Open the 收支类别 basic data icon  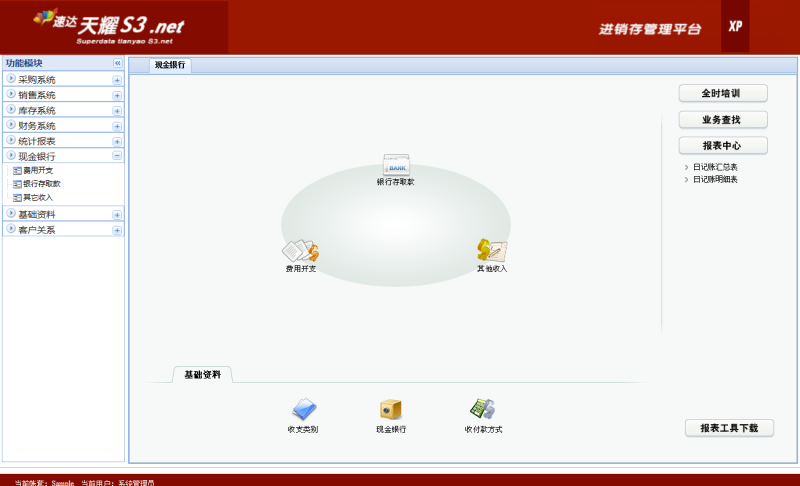pyautogui.click(x=303, y=410)
